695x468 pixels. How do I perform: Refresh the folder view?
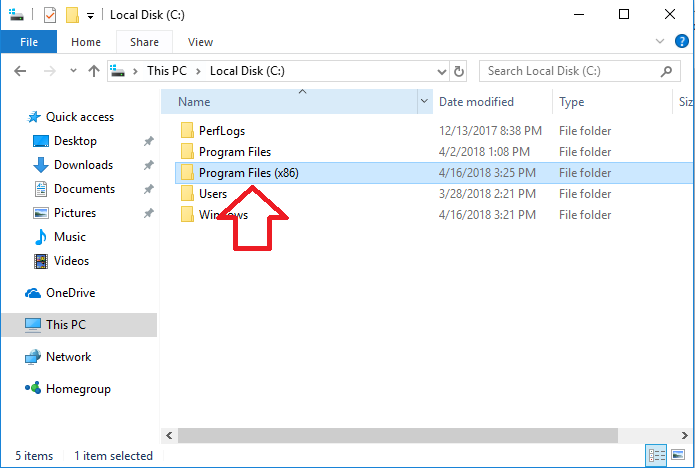pyautogui.click(x=459, y=71)
